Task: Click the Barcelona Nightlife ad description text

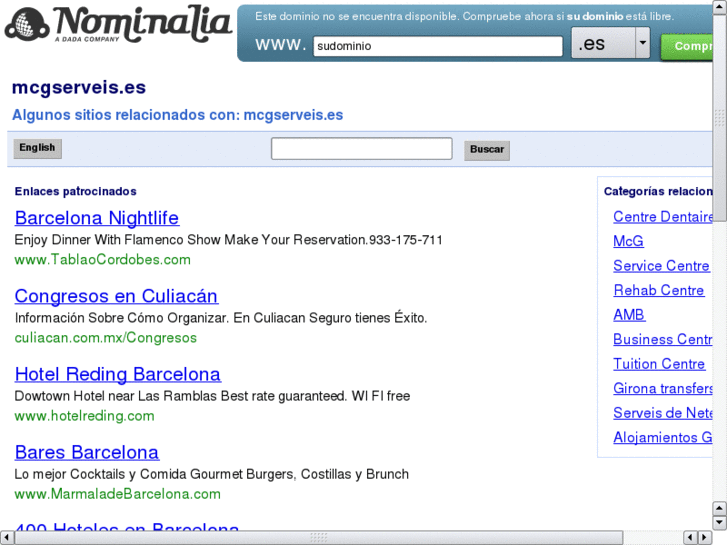Action: pos(229,240)
